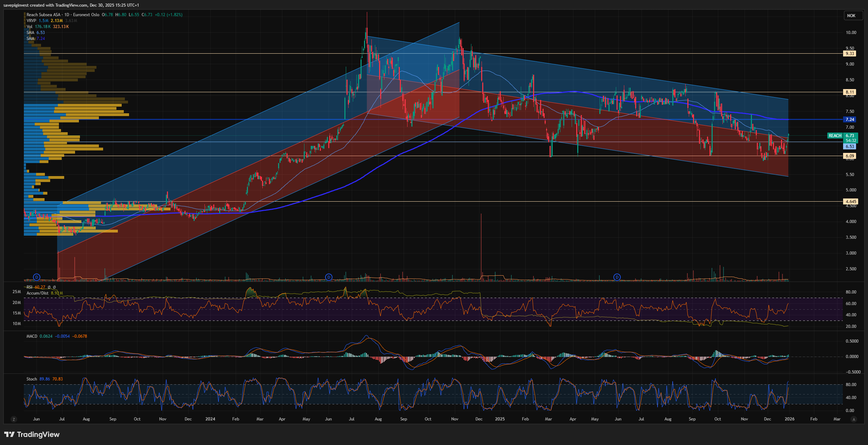
Task: Click the 6.53 light blue price label
Action: (x=850, y=147)
